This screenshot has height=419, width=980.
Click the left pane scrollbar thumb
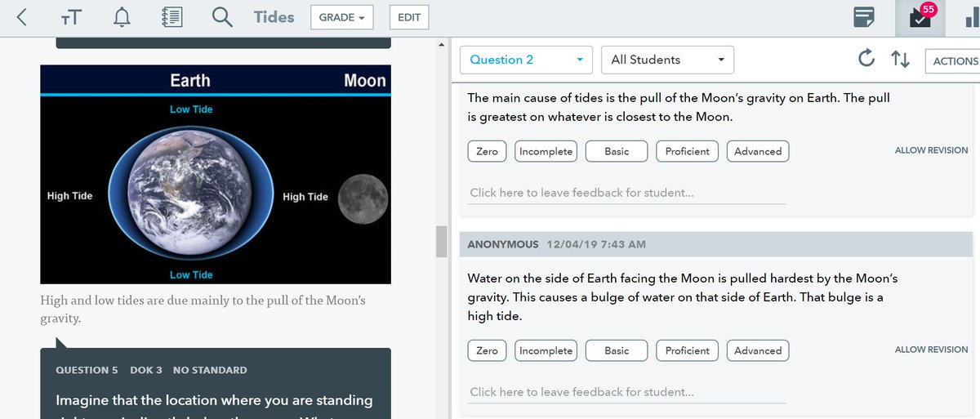tap(442, 242)
